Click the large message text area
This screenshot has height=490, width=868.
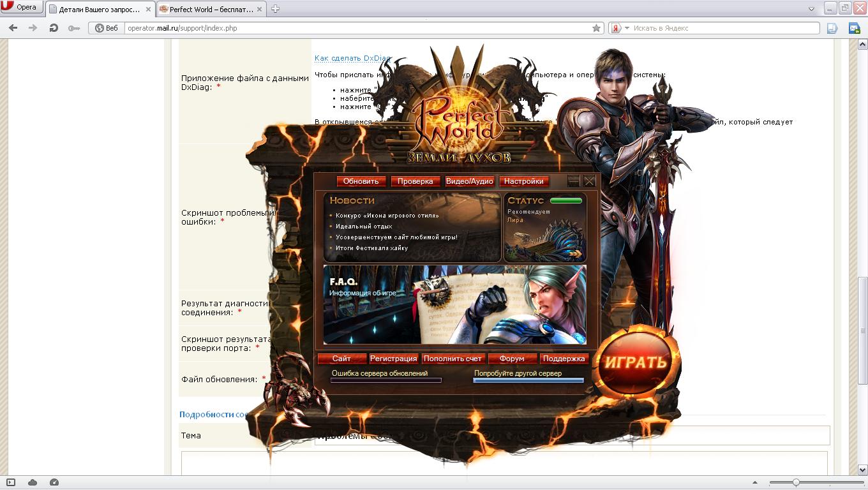[x=504, y=463]
